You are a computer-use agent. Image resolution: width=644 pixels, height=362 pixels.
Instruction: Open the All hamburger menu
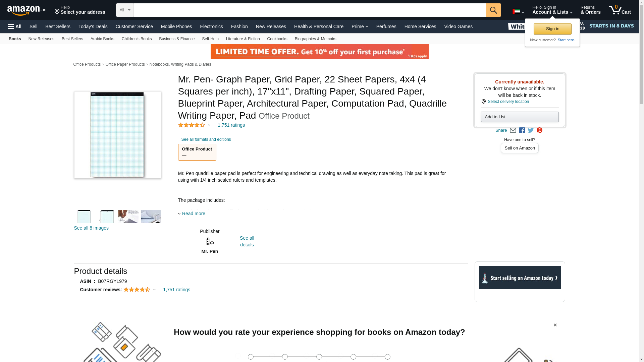click(15, 26)
